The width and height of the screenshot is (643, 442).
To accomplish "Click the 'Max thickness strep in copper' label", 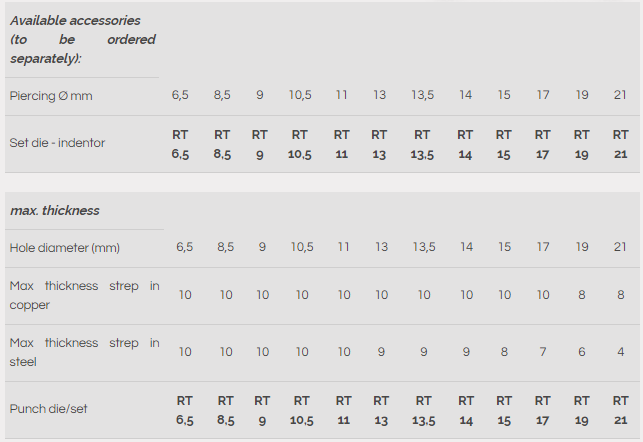I will click(x=84, y=295).
